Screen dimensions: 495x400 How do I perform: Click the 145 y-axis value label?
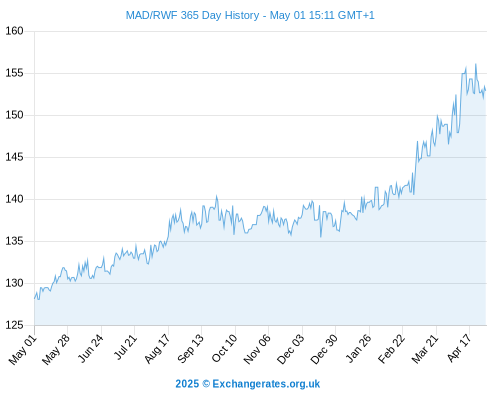pos(14,157)
